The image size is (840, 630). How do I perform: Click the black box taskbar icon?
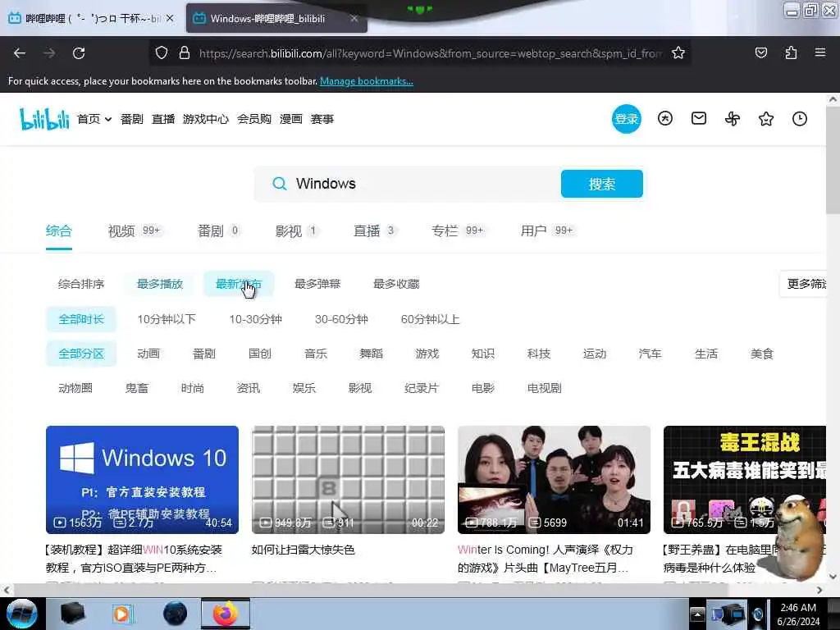point(73,614)
